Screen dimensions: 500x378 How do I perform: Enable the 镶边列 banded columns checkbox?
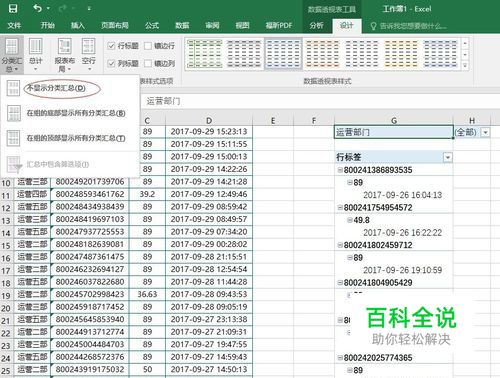148,63
